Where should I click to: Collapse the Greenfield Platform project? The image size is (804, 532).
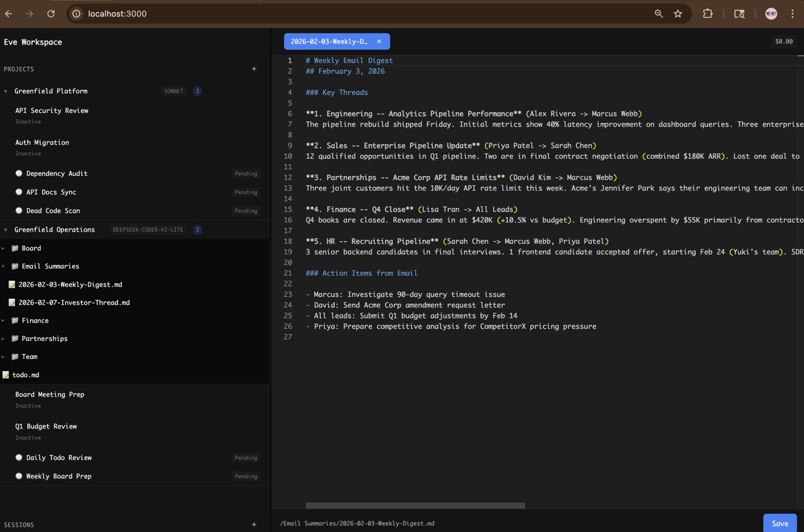5,90
